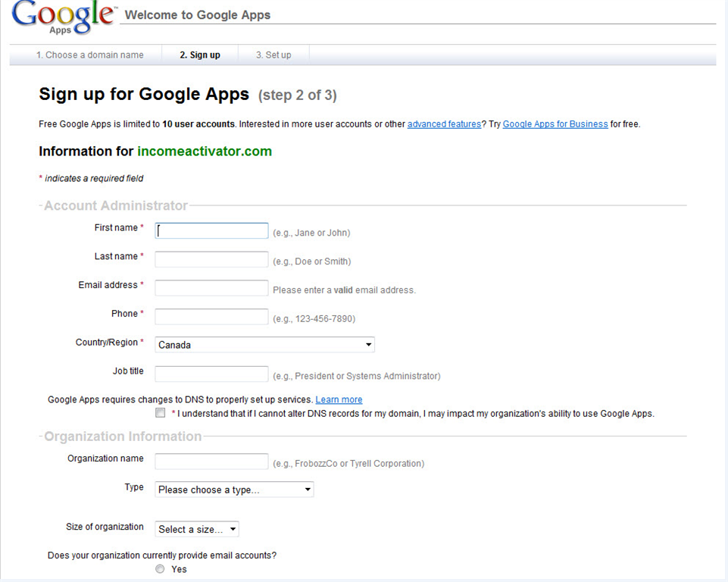
Task: Expand the organization Type dropdown
Action: pyautogui.click(x=234, y=490)
